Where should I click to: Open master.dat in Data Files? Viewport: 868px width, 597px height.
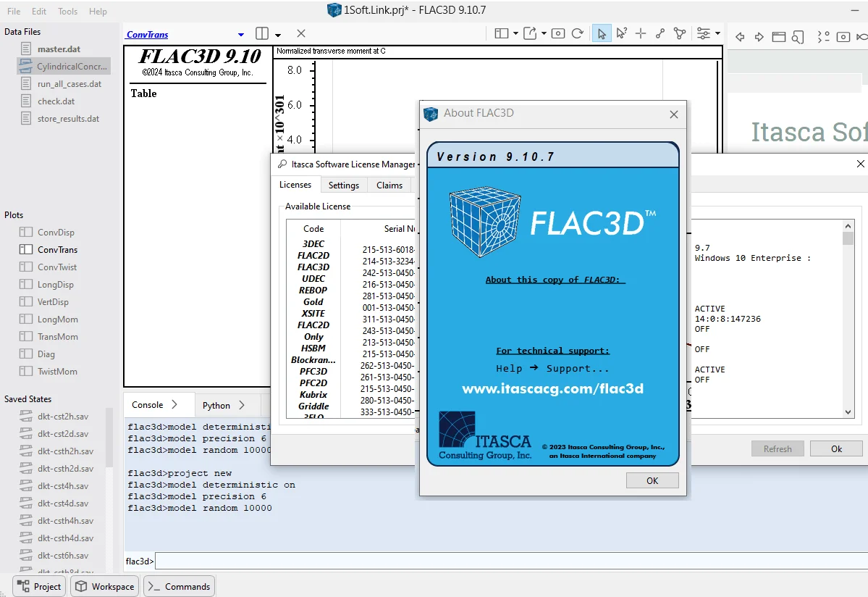click(59, 49)
